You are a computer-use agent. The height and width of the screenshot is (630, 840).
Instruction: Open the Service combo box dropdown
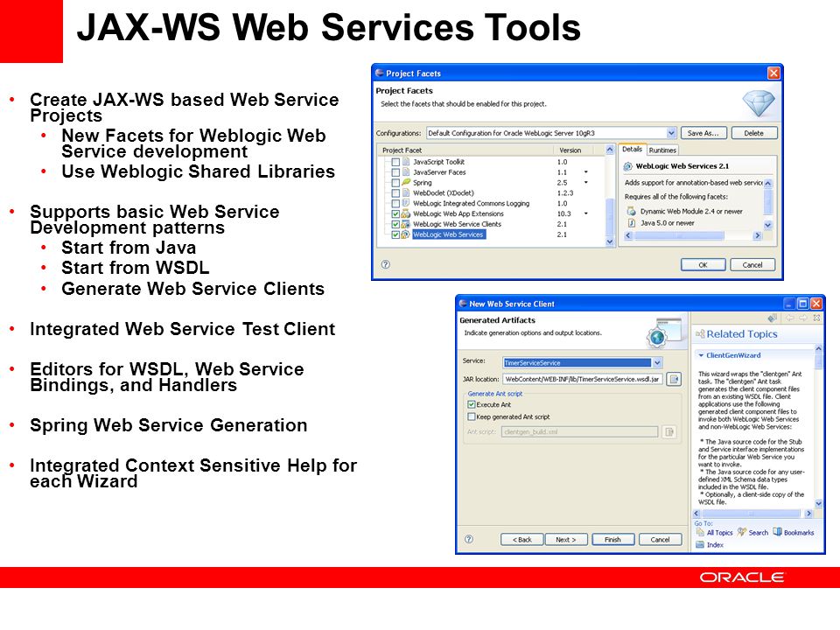657,362
